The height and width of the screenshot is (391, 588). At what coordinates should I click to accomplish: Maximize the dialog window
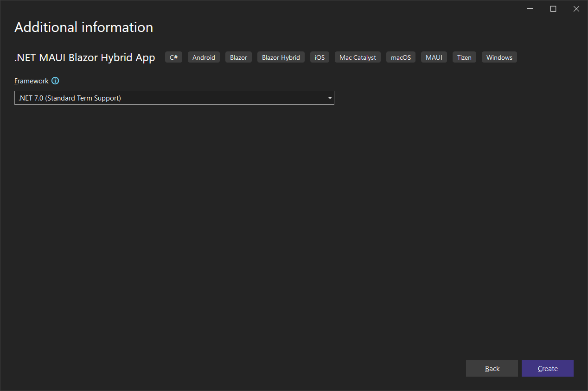coord(553,9)
